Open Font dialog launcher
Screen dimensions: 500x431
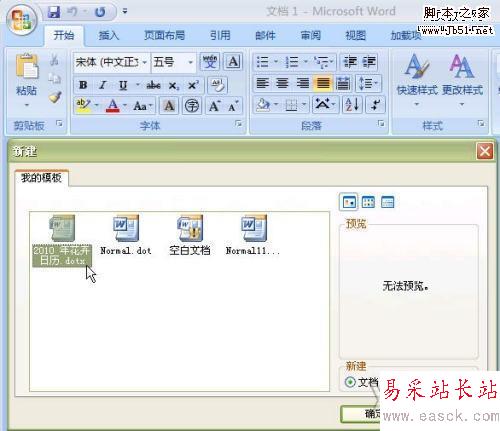(238, 124)
